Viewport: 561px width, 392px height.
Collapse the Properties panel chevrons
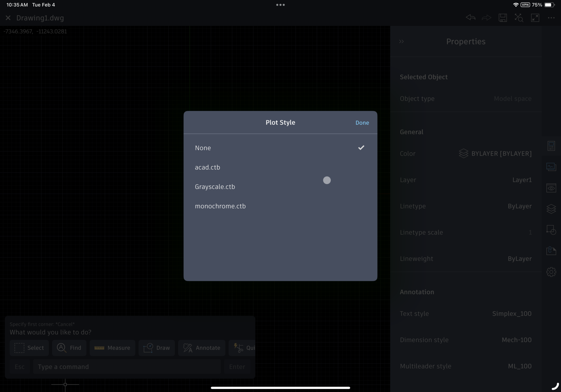click(x=401, y=42)
